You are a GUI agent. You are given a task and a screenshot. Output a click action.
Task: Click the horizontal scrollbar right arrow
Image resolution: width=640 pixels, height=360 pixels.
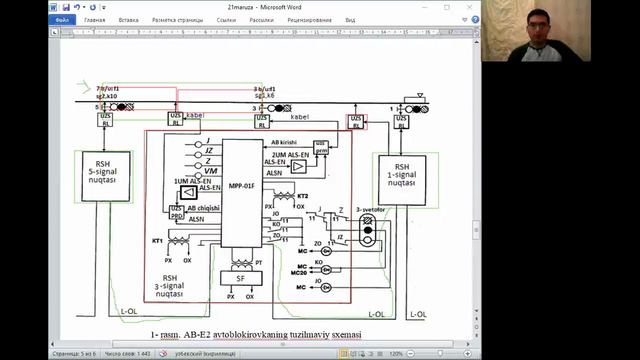pos(468,344)
